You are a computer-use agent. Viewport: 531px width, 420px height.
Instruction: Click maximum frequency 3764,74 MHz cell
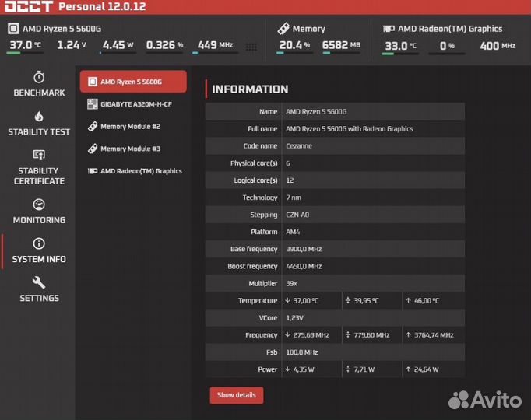(434, 335)
